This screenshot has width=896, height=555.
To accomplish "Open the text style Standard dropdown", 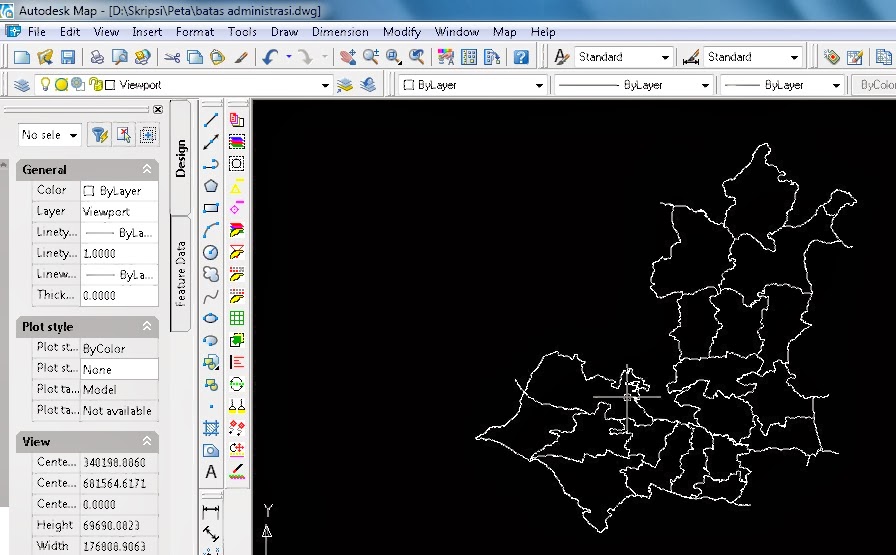I will click(665, 57).
